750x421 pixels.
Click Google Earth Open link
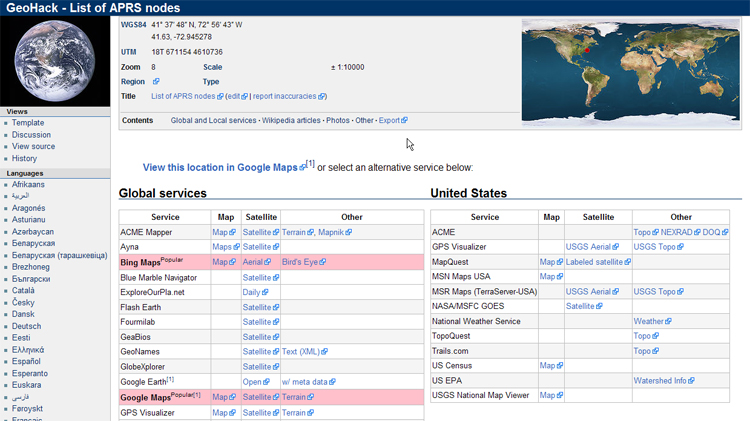tap(251, 382)
